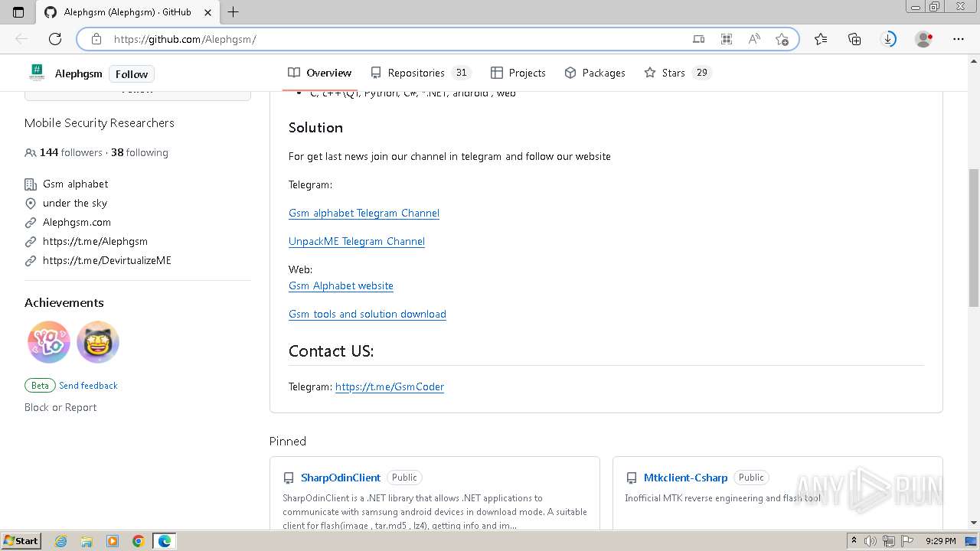Image resolution: width=980 pixels, height=551 pixels.
Task: Click the Mtkclient-Csharp repo icon
Action: click(632, 478)
